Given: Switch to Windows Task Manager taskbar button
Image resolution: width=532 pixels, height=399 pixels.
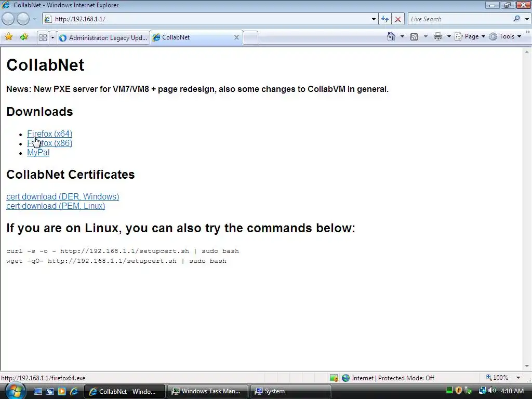Looking at the screenshot, I should pyautogui.click(x=208, y=391).
